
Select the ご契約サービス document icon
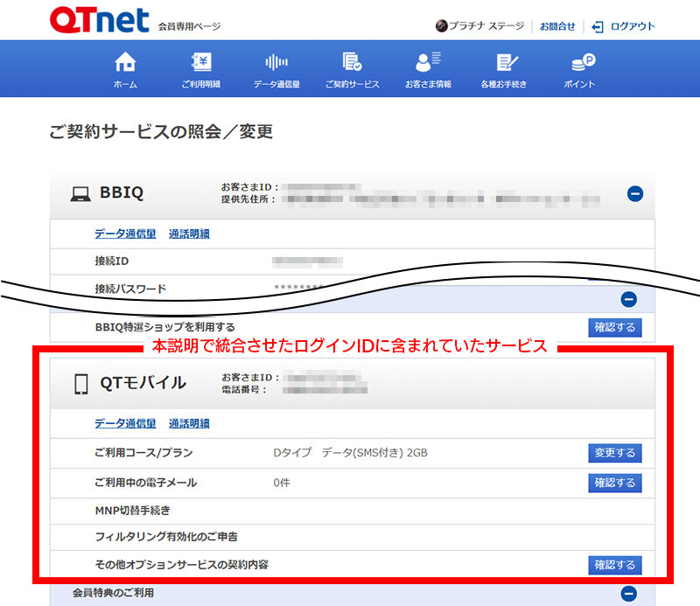pyautogui.click(x=352, y=63)
